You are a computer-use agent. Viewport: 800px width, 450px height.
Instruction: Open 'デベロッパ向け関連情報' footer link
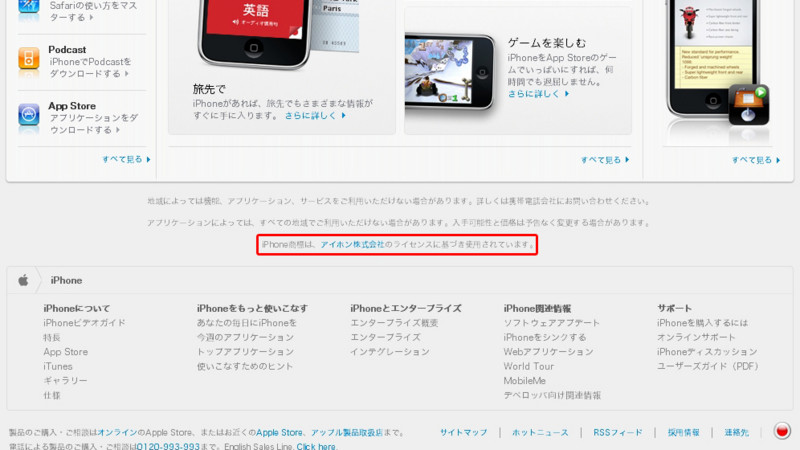pyautogui.click(x=552, y=395)
